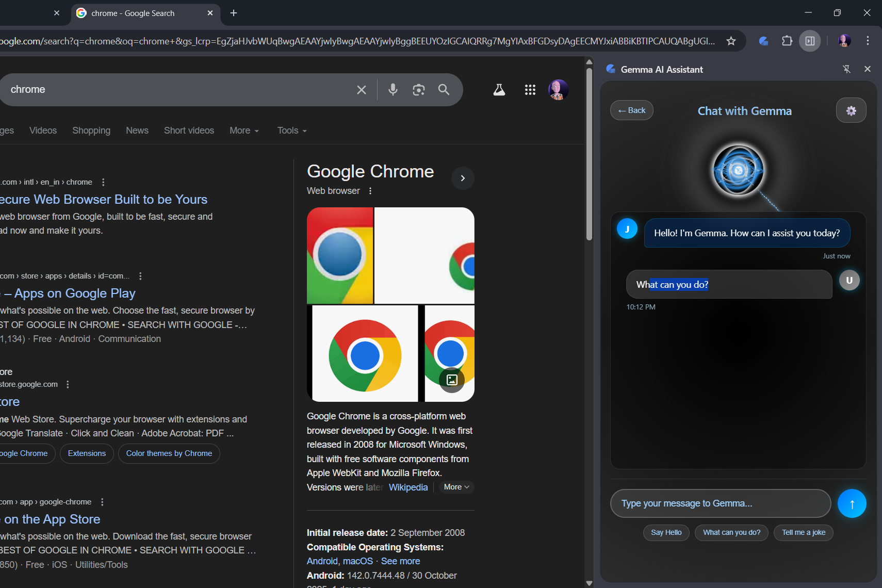This screenshot has width=882, height=588.
Task: Expand the More search filters dropdown
Action: coord(244,130)
